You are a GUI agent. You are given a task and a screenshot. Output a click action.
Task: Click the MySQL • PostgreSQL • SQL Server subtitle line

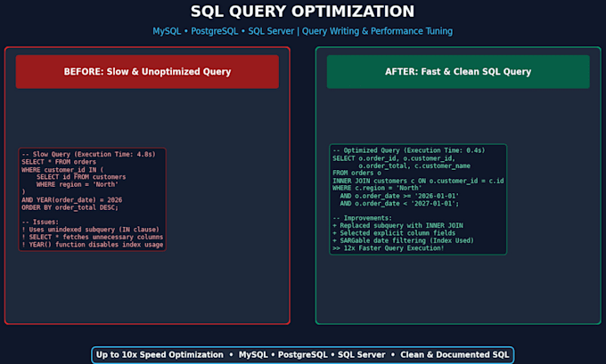pyautogui.click(x=302, y=31)
